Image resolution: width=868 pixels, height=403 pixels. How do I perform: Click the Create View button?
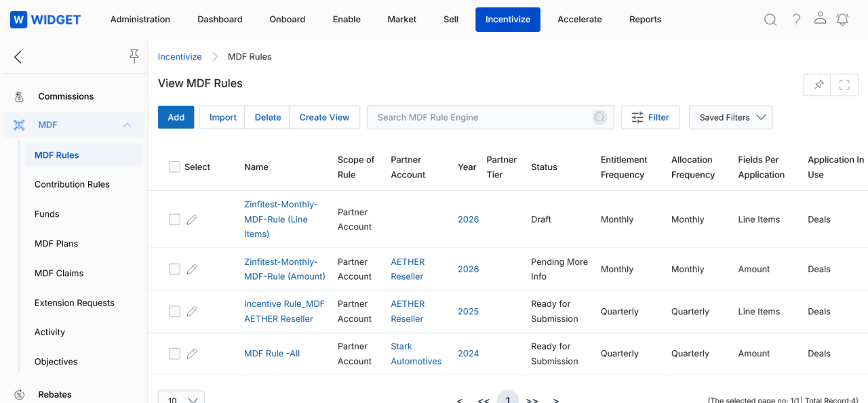pos(325,117)
